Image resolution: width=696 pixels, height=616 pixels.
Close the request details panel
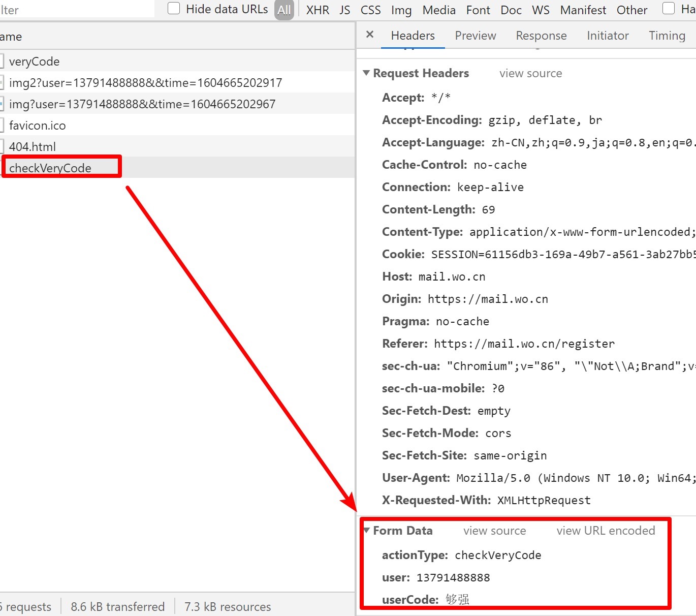coord(370,35)
